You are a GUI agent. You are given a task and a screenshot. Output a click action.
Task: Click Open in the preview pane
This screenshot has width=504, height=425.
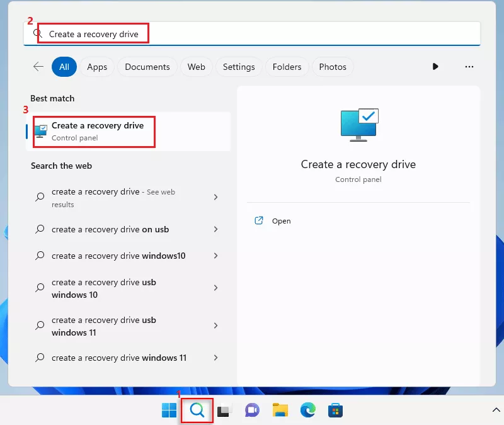[x=281, y=221]
